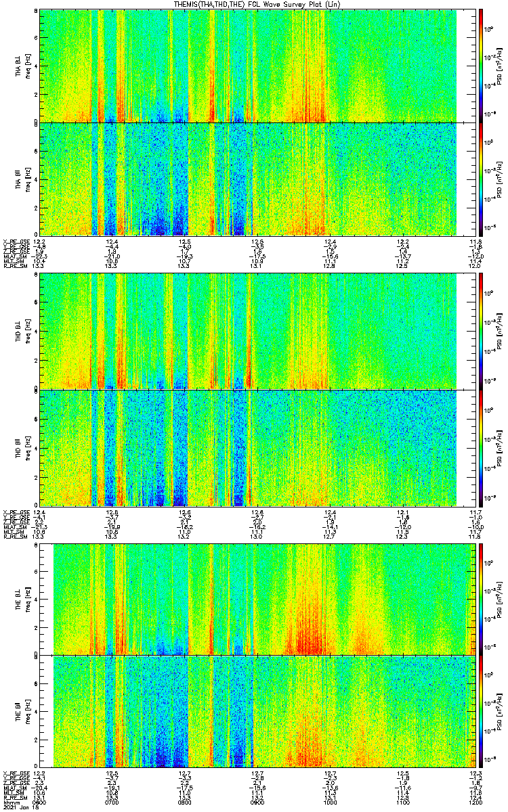The image size is (508, 812).
Task: Click the THE B-perpendicular PSD color bar
Action: [481, 598]
